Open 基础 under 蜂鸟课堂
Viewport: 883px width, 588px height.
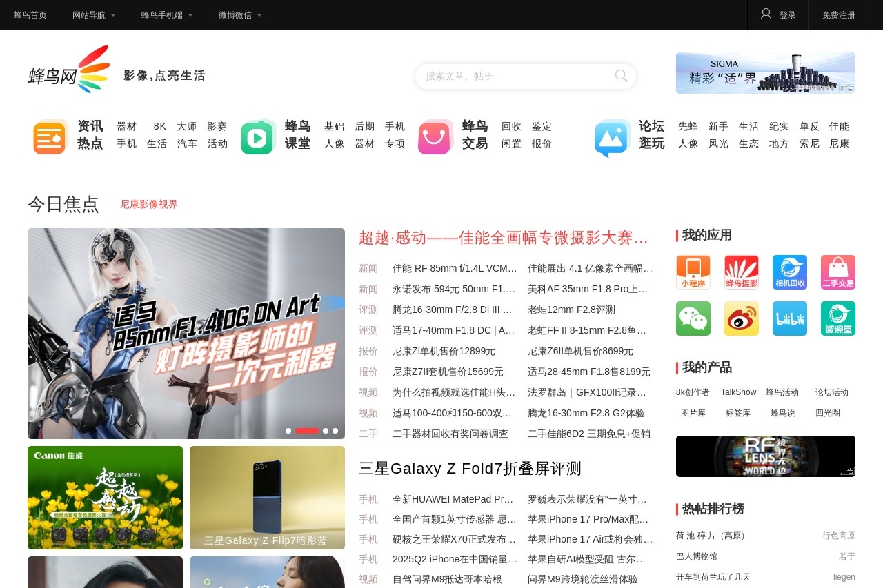pos(334,126)
